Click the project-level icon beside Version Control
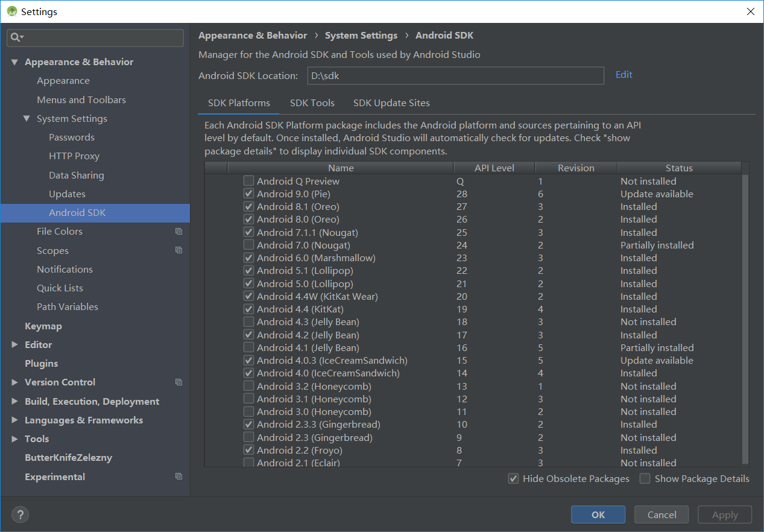The width and height of the screenshot is (764, 532). coord(178,382)
